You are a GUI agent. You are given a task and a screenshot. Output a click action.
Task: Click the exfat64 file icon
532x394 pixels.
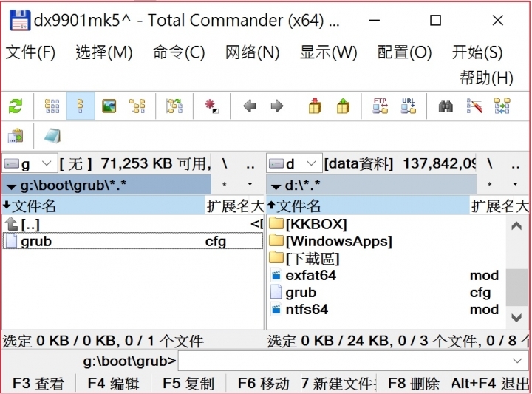(x=276, y=275)
